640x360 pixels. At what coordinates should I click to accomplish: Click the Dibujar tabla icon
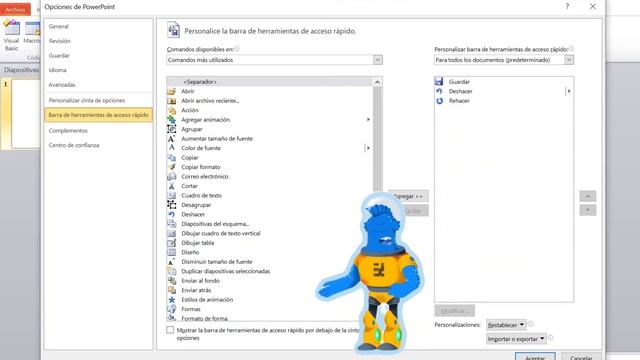coord(171,242)
